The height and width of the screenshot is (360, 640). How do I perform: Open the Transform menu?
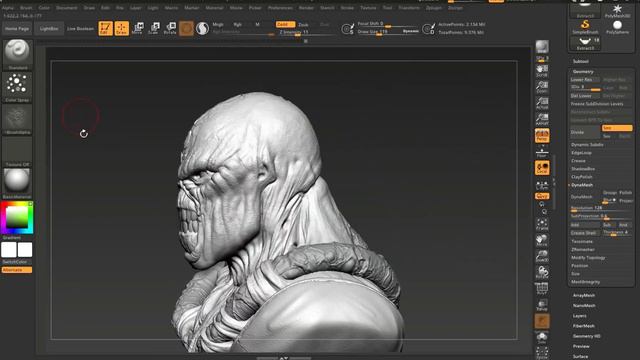point(409,8)
